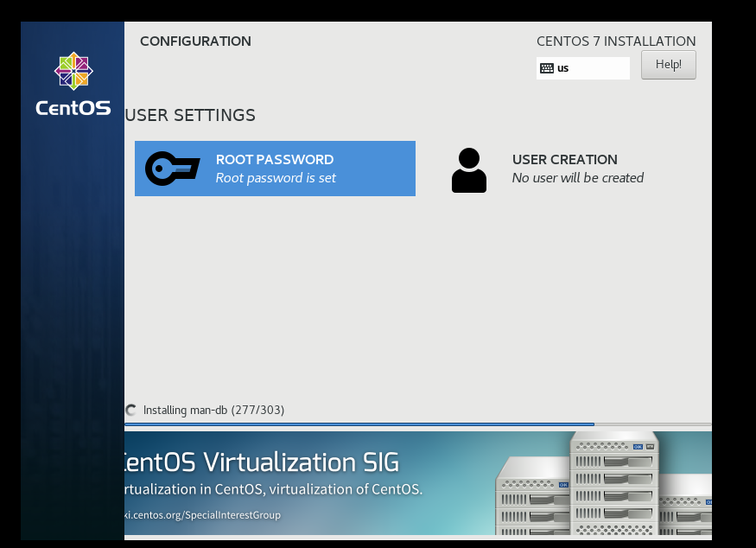Click the 'Root password is set' text
The width and height of the screenshot is (756, 548).
[276, 178]
